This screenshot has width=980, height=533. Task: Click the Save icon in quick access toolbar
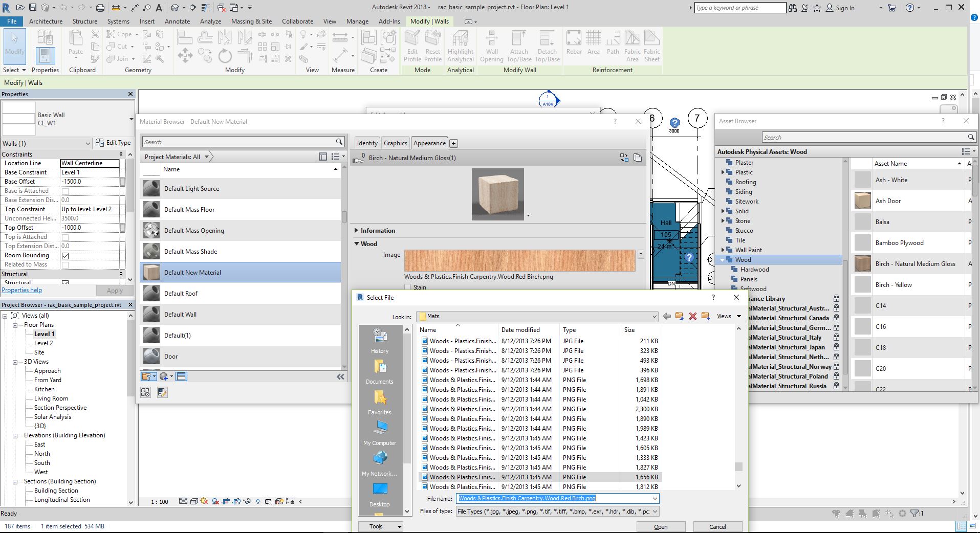pos(32,8)
